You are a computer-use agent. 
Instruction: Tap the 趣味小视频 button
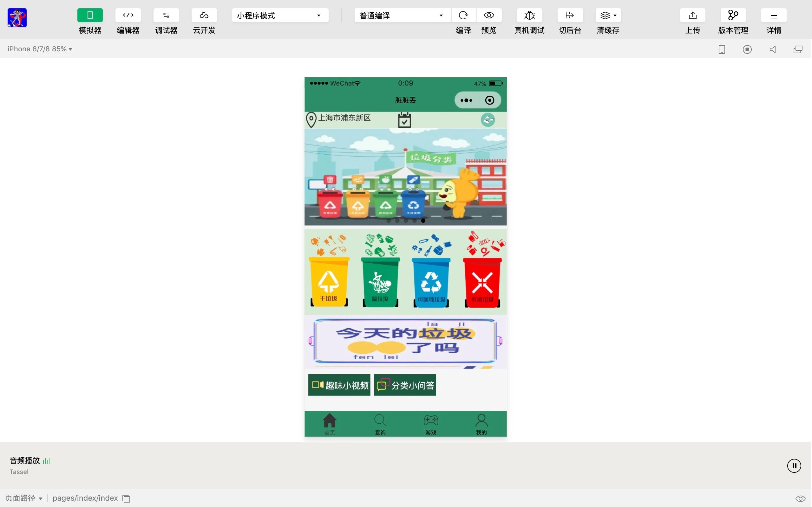pyautogui.click(x=339, y=385)
